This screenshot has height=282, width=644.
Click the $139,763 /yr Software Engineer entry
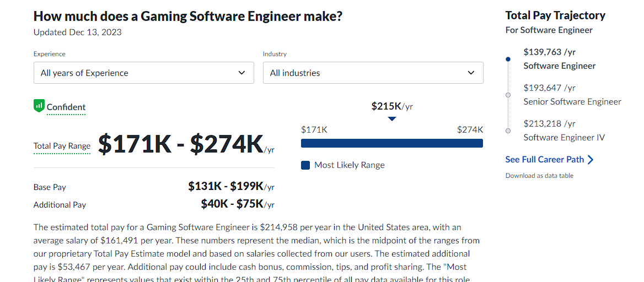(x=560, y=59)
